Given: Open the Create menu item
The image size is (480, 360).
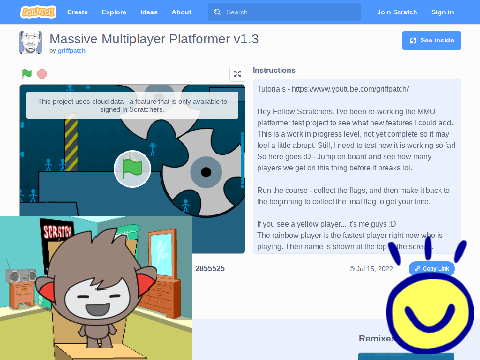Looking at the screenshot, I should [77, 12].
